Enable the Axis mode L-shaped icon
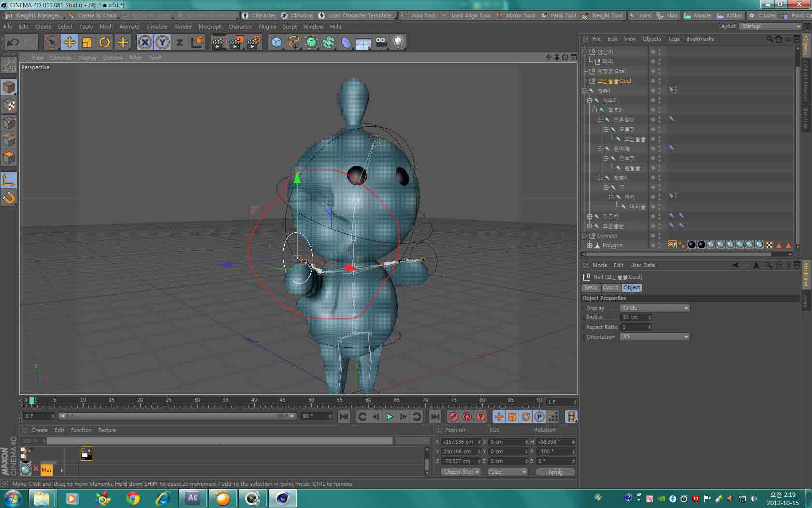812x508 pixels. click(9, 180)
